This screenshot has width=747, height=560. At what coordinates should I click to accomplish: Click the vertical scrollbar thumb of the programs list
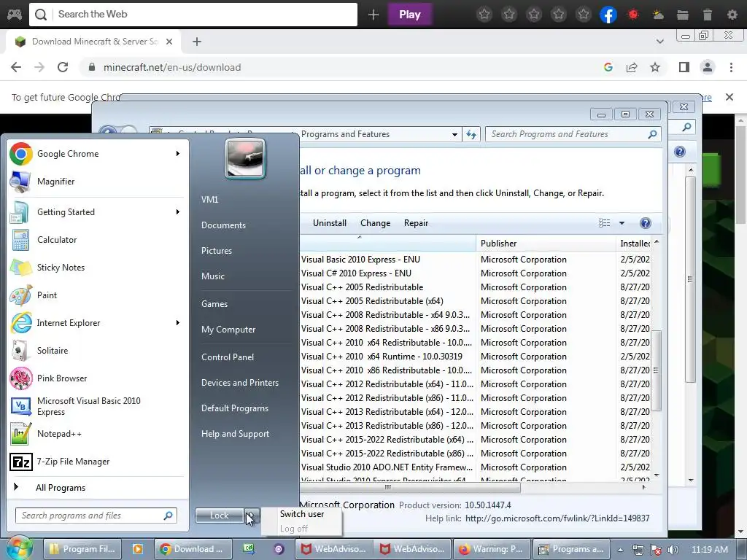coord(656,370)
